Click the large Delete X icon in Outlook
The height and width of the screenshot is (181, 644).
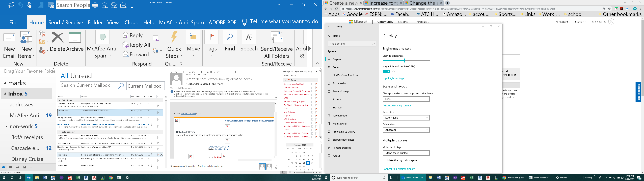point(58,38)
